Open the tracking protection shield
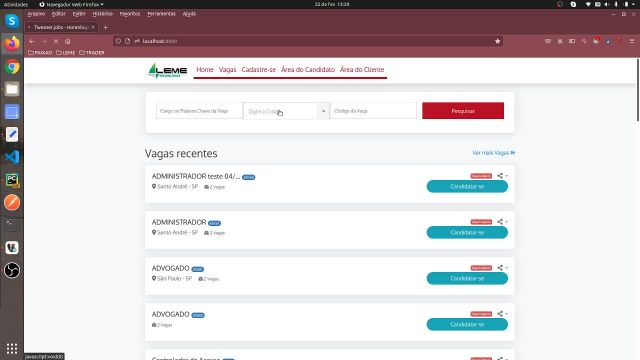 118,41
